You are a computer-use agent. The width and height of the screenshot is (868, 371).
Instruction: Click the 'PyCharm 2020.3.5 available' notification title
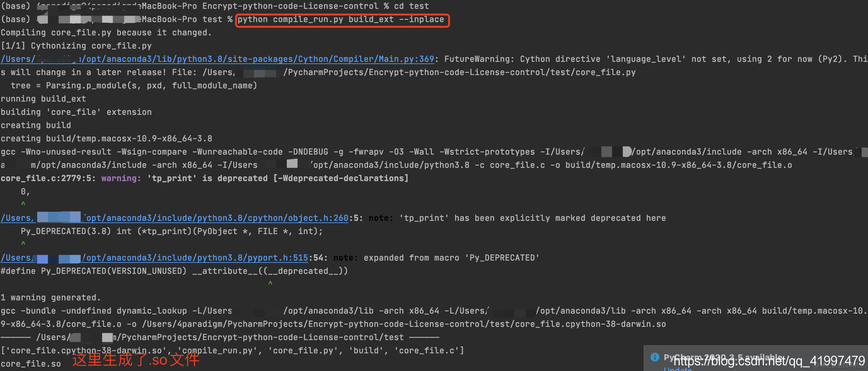tap(723, 357)
